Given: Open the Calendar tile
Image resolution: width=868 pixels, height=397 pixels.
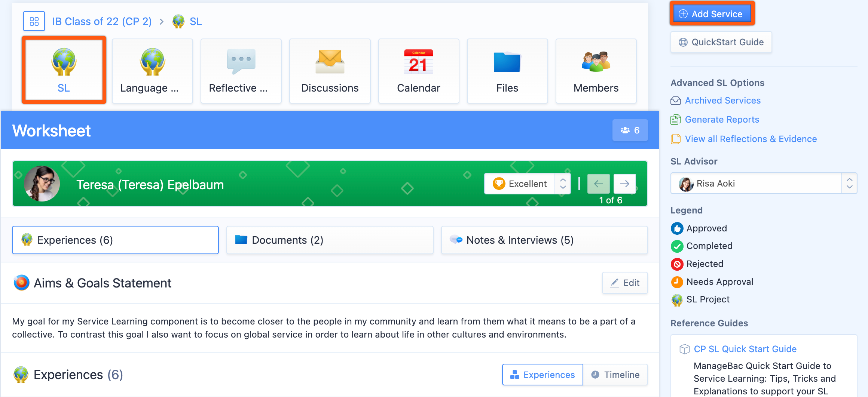Looking at the screenshot, I should (418, 71).
